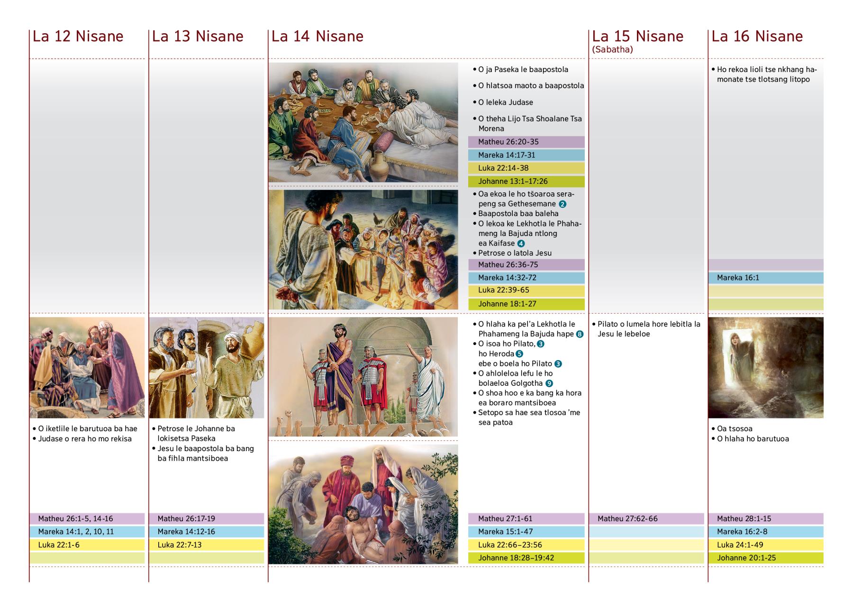Open the Johanne 13:1–17:26 reference

coord(526,181)
